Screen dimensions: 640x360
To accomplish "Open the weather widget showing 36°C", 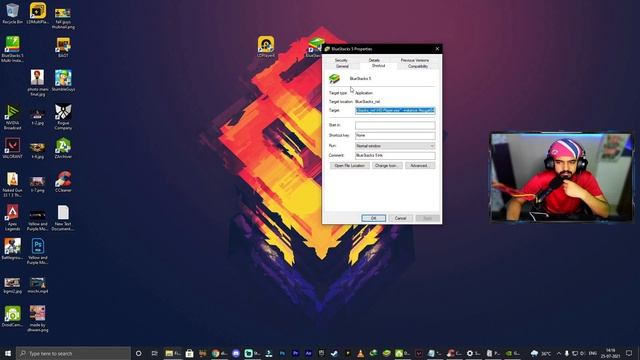I will click(540, 353).
